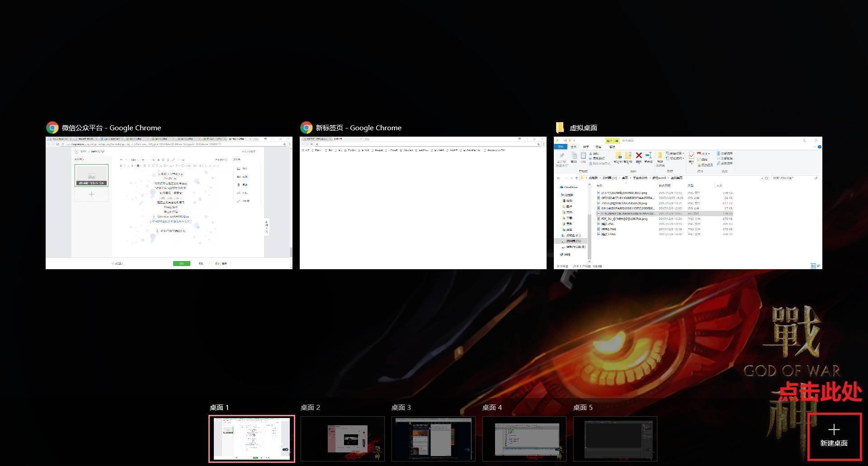Select 桌面 4 virtual desktop

(x=524, y=438)
